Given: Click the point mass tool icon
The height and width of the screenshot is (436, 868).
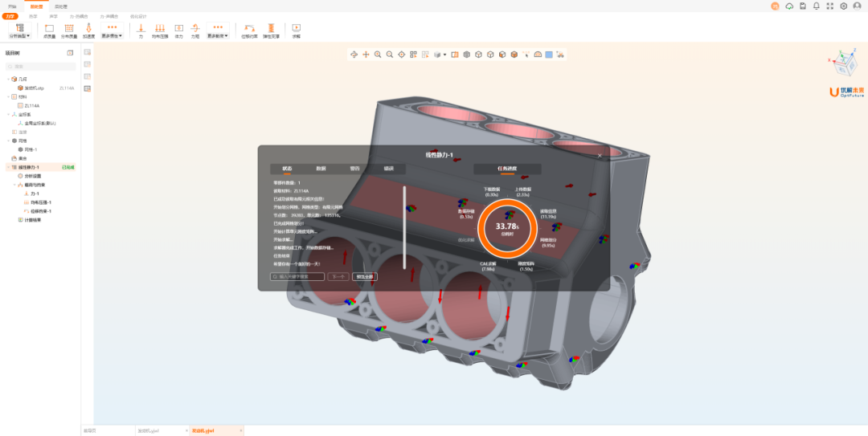Looking at the screenshot, I should coord(49,28).
